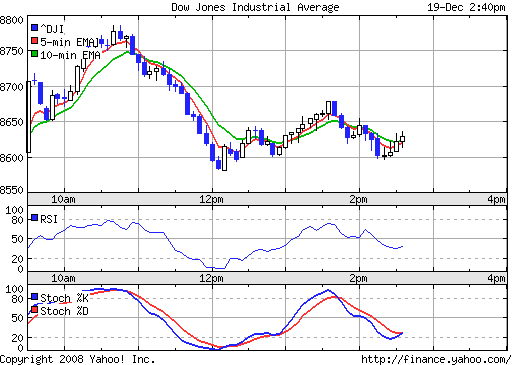Click the 50 level label in Stochastic panel
This screenshot has width=512, height=365.
coord(17,318)
